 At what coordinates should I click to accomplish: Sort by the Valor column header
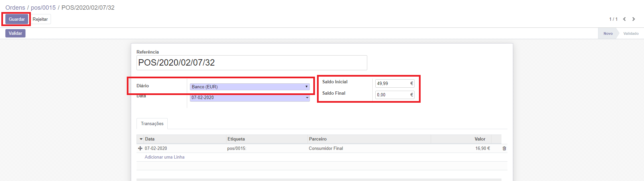pos(480,139)
